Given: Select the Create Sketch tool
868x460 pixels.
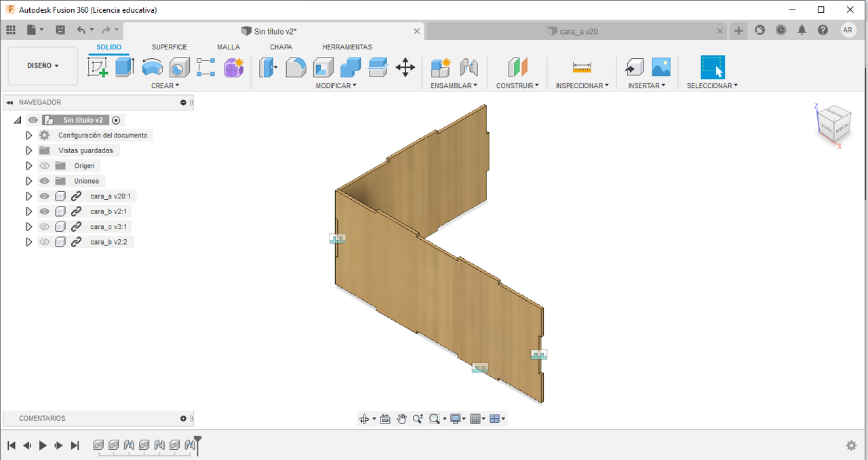Looking at the screenshot, I should [x=98, y=67].
